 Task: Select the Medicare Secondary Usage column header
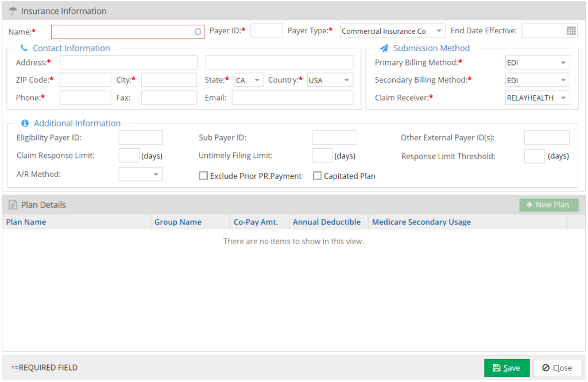click(x=421, y=222)
